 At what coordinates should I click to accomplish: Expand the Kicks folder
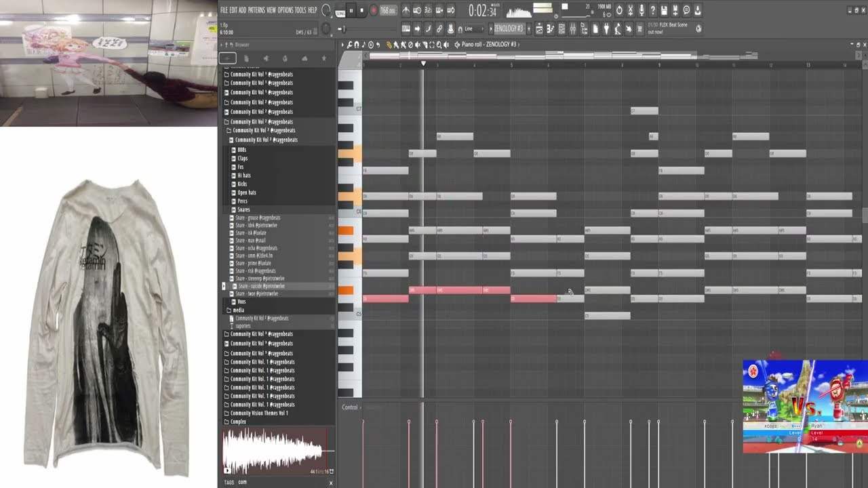click(x=242, y=184)
